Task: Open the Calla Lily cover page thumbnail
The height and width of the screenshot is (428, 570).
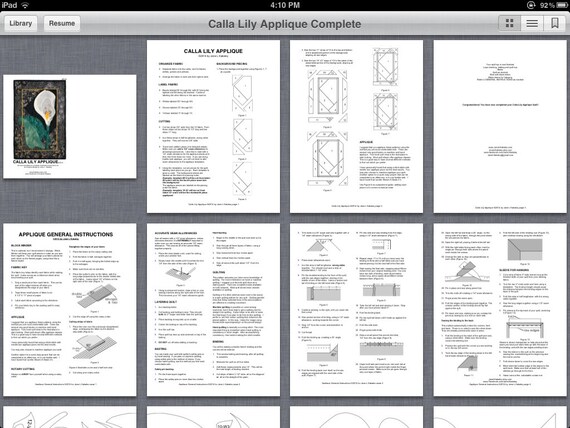Action: coord(70,127)
